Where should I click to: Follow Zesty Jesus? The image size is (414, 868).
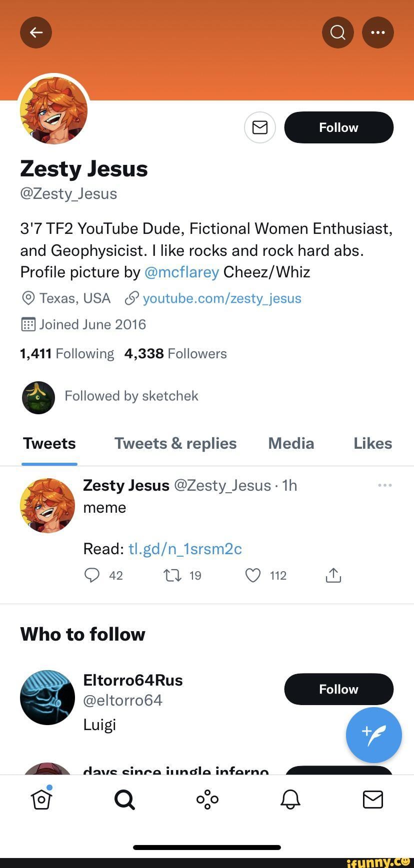338,127
